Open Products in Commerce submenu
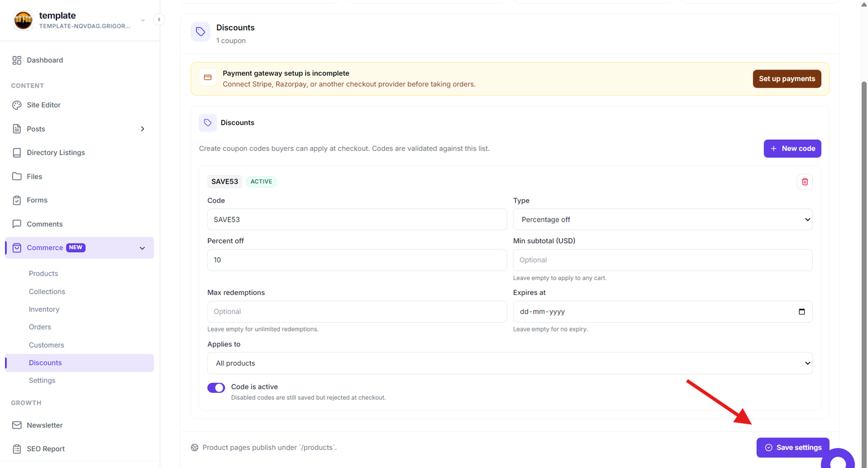868x468 pixels. tap(43, 274)
